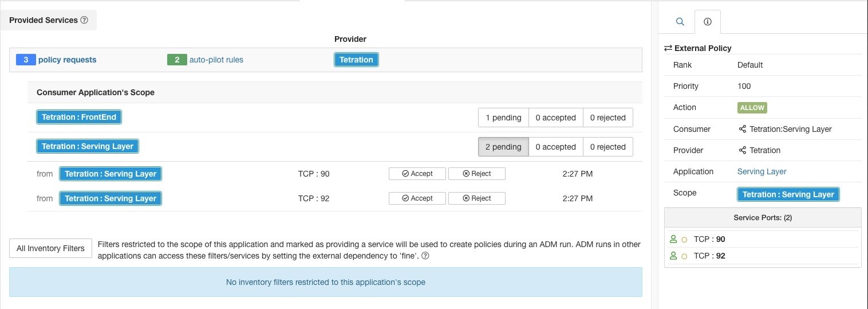Accept the TCP 90 policy request
Screen dimensions: 868x309
tap(417, 174)
